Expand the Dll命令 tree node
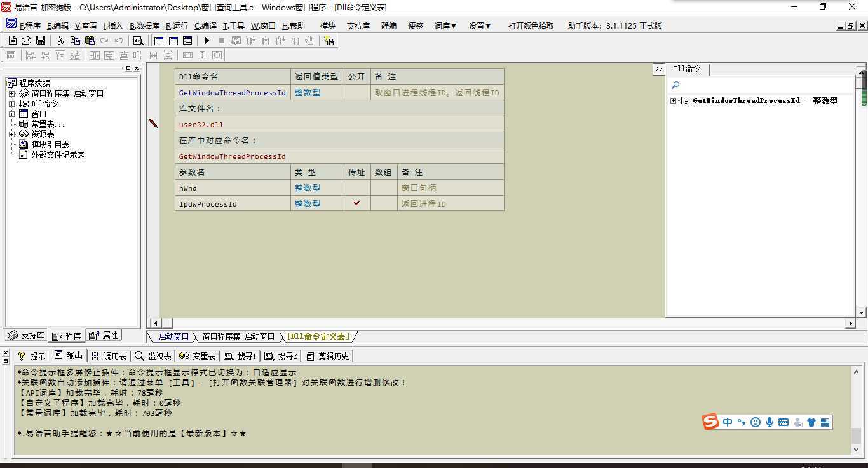This screenshot has width=868, height=468. (11, 104)
